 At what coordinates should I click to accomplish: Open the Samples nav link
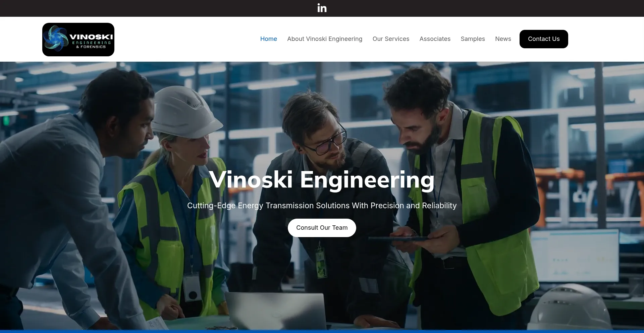tap(473, 39)
